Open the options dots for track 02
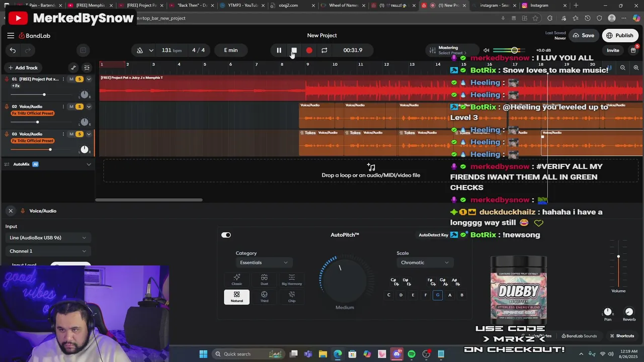The width and height of the screenshot is (644, 362). pyautogui.click(x=63, y=107)
